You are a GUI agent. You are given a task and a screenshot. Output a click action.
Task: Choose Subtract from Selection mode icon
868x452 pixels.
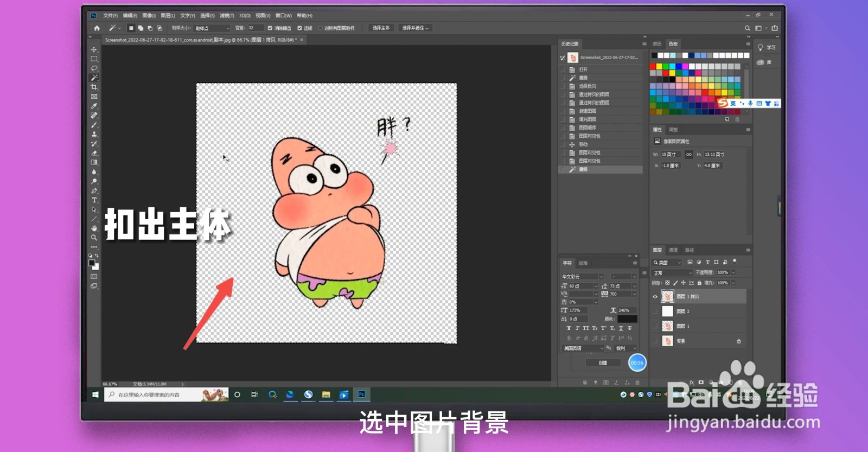[x=150, y=28]
